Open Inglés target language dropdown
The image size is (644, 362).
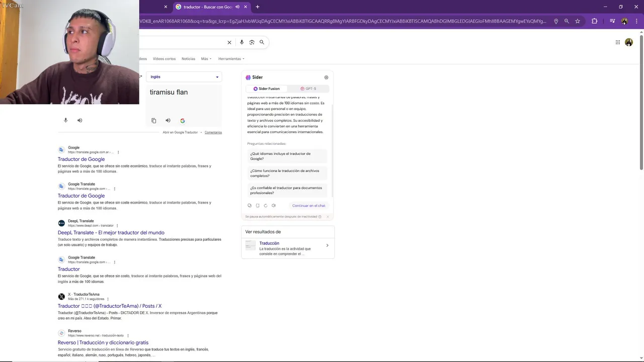pyautogui.click(x=184, y=77)
